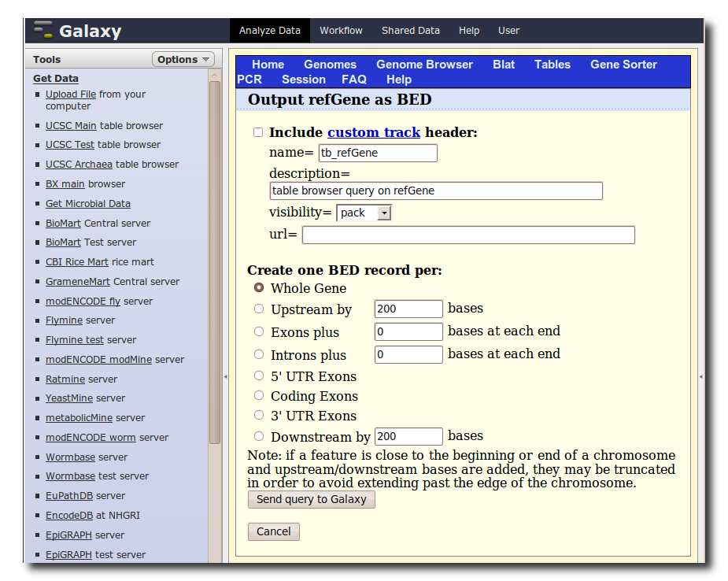The width and height of the screenshot is (728, 581).
Task: Open the modENCODE fly server
Action: 83,302
